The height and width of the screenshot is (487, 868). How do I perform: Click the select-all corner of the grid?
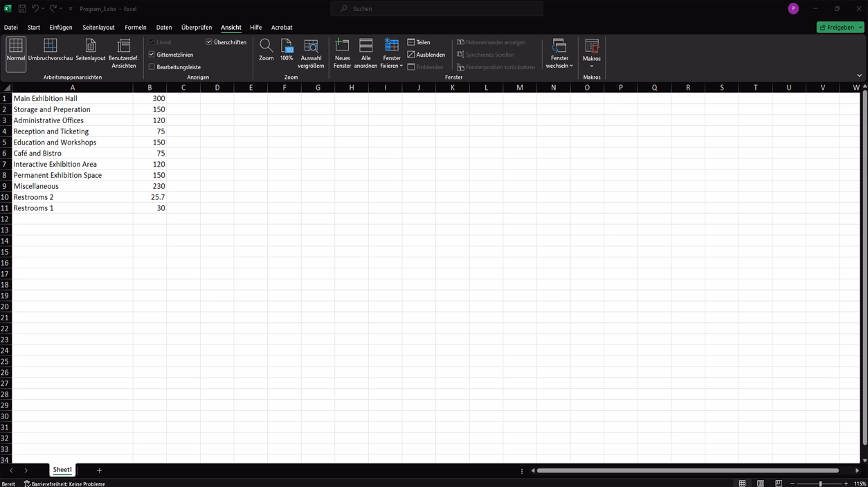6,88
